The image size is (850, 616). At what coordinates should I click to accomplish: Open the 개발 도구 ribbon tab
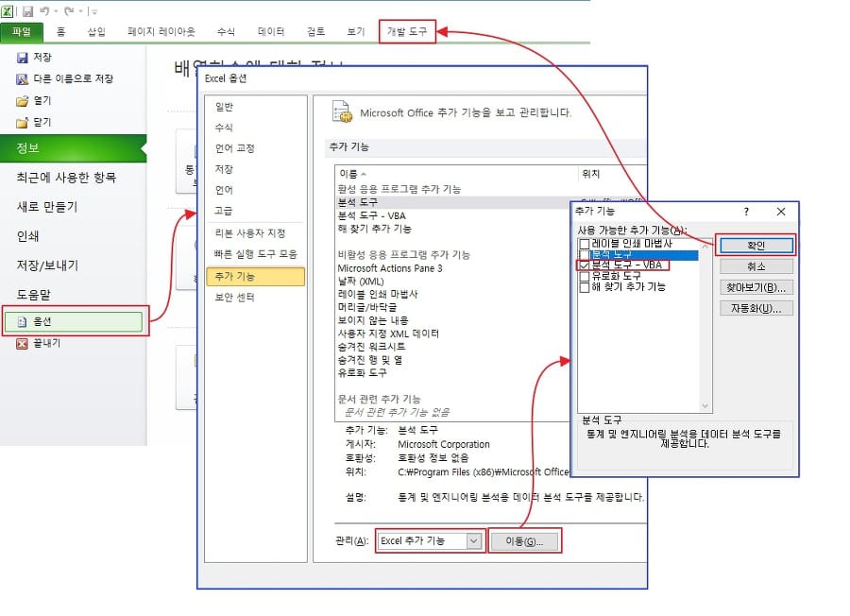click(x=406, y=32)
